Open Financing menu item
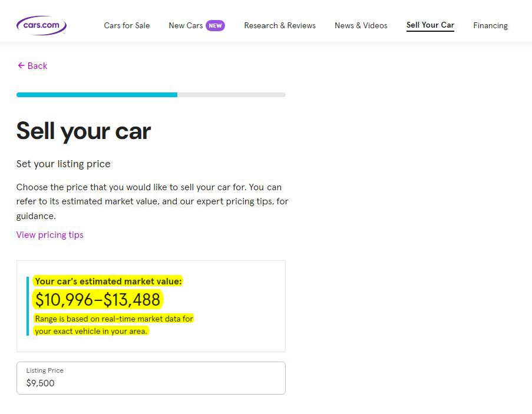The height and width of the screenshot is (414, 532). 490,25
